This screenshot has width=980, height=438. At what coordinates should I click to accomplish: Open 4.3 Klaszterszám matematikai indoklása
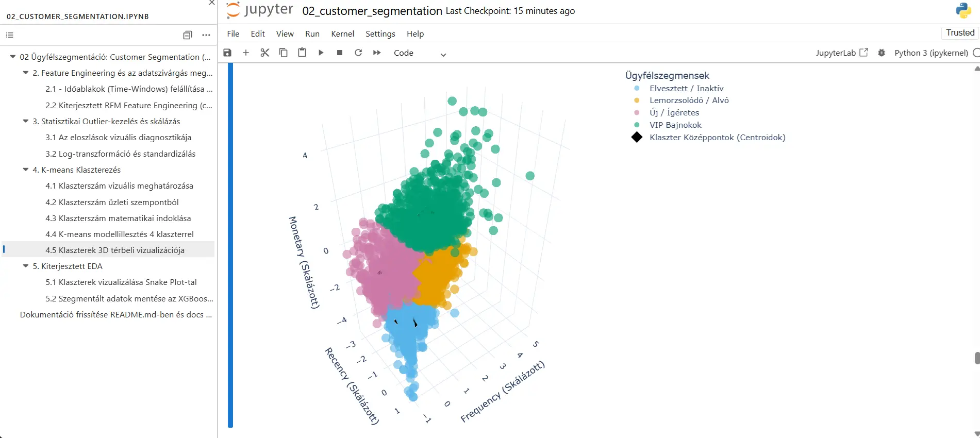pos(118,218)
